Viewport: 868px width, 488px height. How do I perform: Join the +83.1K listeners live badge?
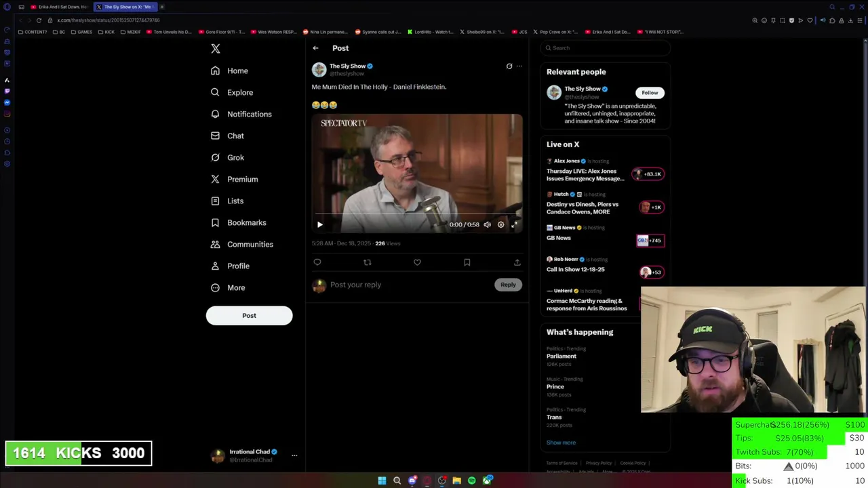pos(648,174)
